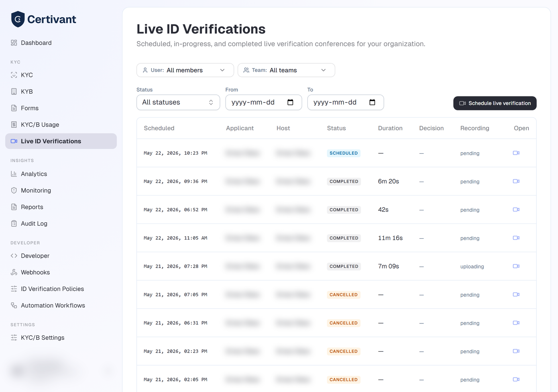Open Analytics page
Screen dimensions: 558x392
61,174
